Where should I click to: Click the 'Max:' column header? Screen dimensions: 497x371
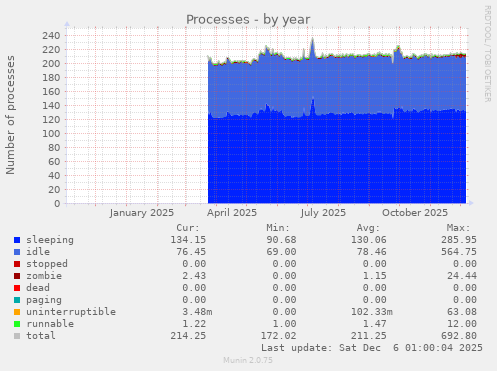[x=458, y=228]
